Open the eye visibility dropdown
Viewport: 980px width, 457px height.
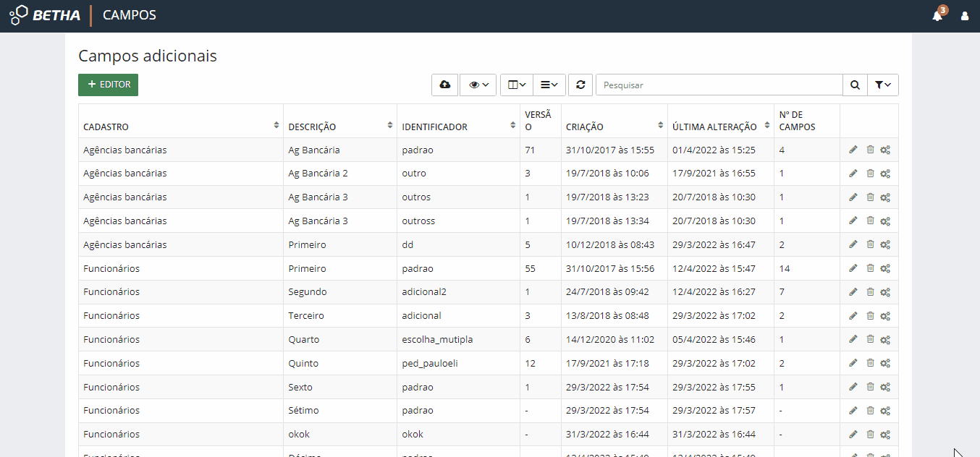click(478, 85)
